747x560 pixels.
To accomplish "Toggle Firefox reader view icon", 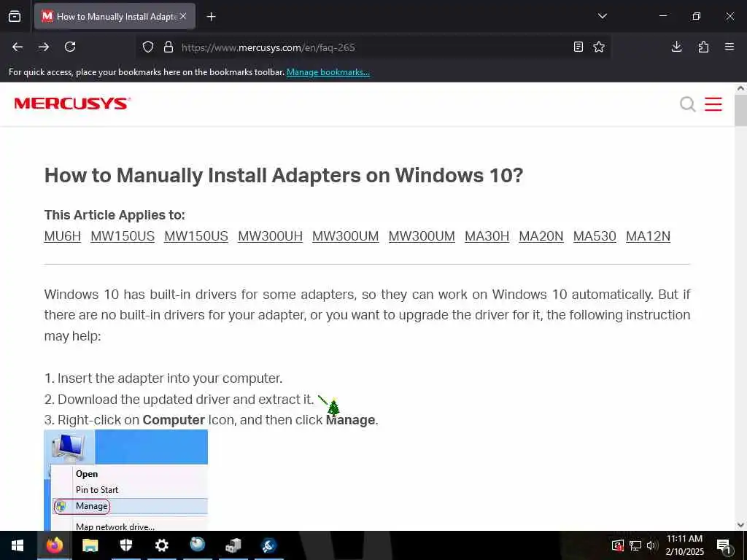I will tap(578, 47).
